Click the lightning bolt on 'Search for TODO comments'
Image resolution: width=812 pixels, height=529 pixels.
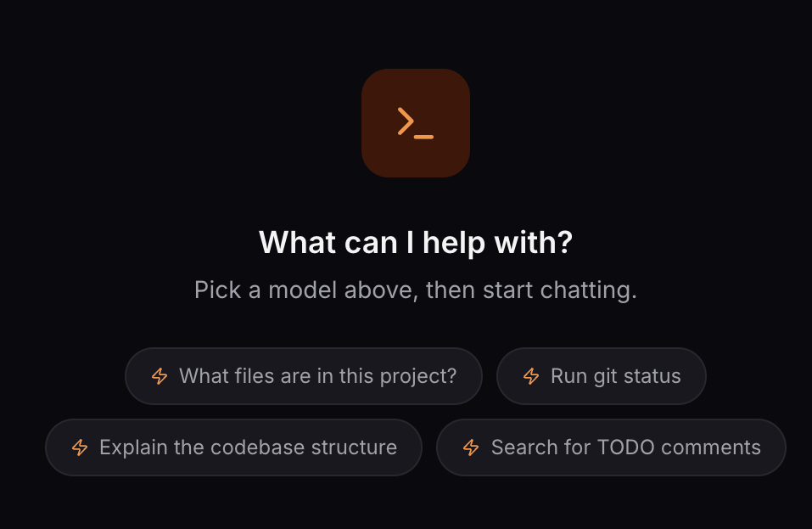click(470, 447)
